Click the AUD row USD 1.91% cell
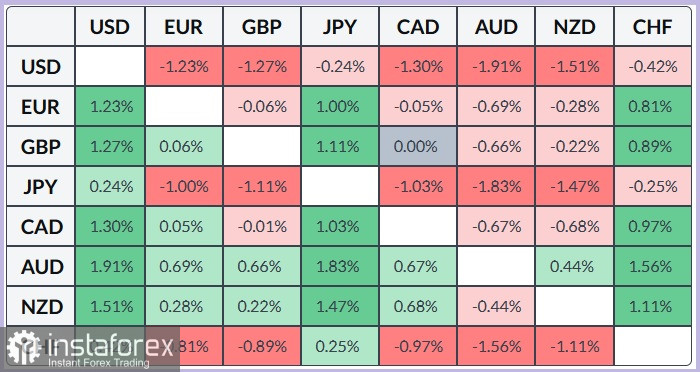700x372 pixels. [110, 267]
